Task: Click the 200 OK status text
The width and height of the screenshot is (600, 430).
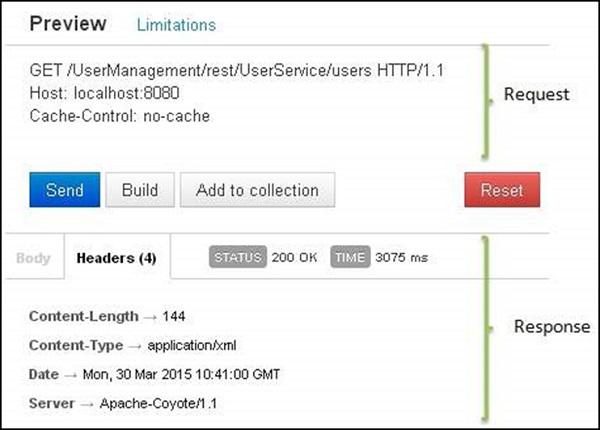Action: pos(294,258)
